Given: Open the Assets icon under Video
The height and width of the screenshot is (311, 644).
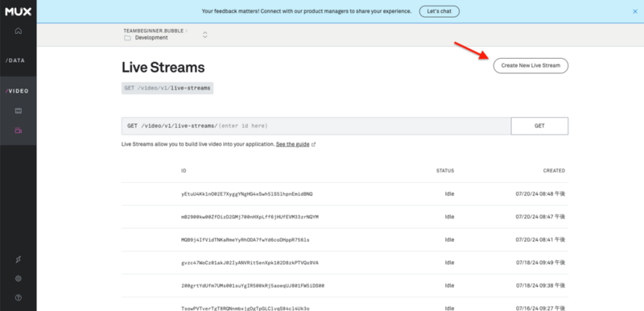Looking at the screenshot, I should 18,111.
